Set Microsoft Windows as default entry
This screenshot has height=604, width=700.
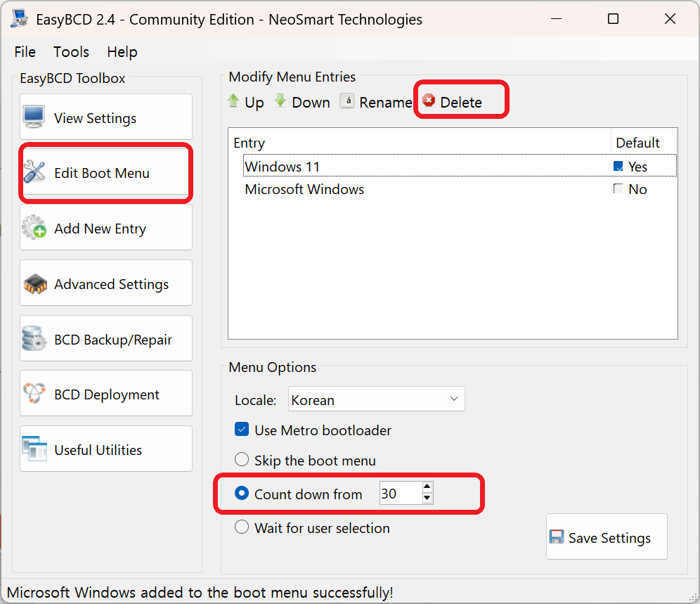(x=618, y=189)
